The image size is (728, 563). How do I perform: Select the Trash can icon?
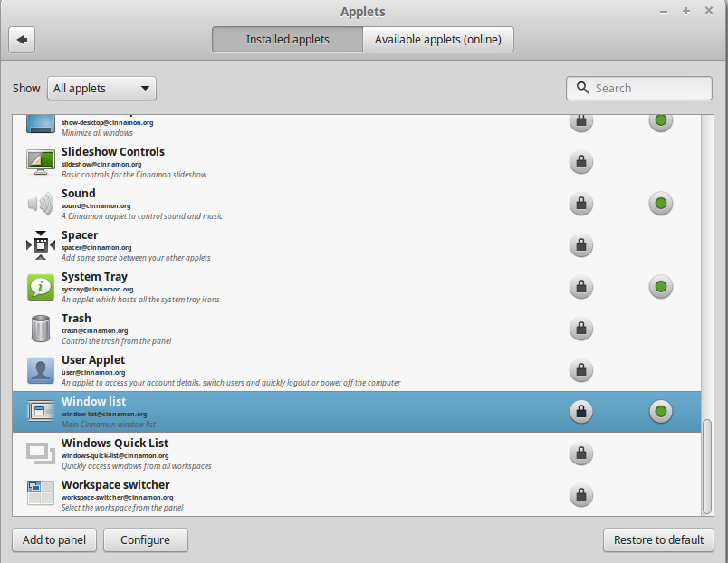coord(41,329)
